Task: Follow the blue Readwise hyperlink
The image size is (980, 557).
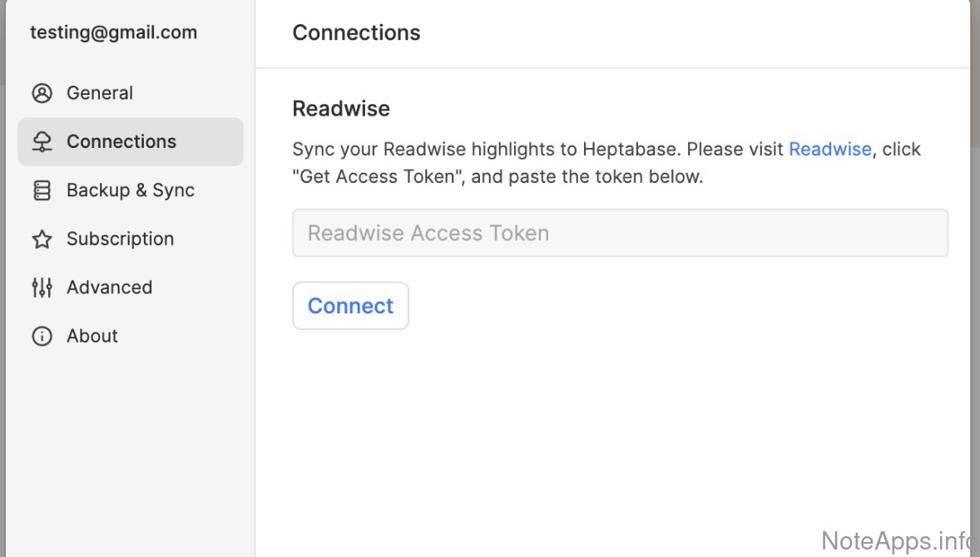Action: 829,150
